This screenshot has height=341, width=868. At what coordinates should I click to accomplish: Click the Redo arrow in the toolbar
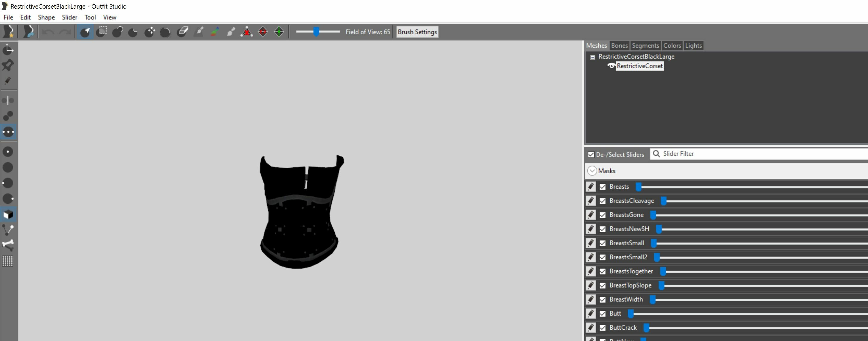[65, 32]
